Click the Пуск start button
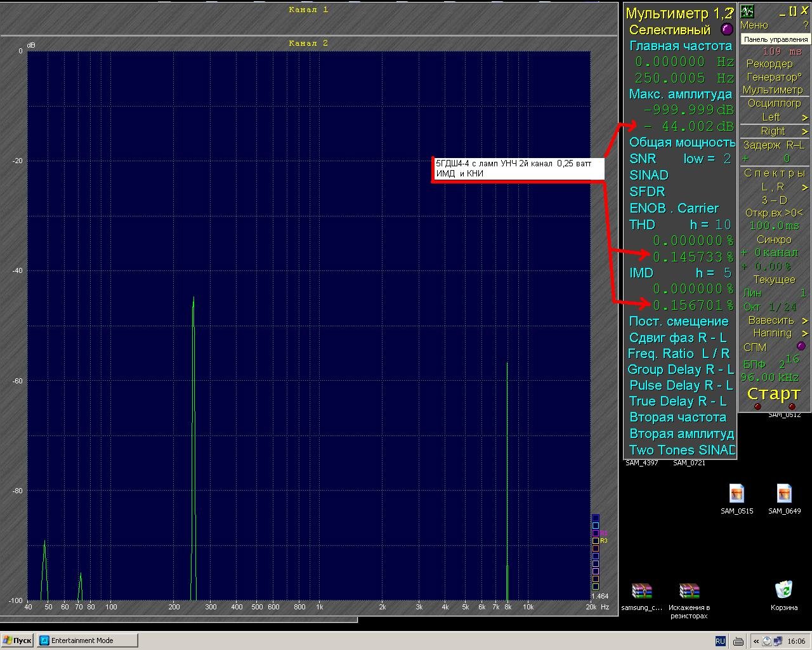This screenshot has height=650, width=812. pyautogui.click(x=18, y=640)
